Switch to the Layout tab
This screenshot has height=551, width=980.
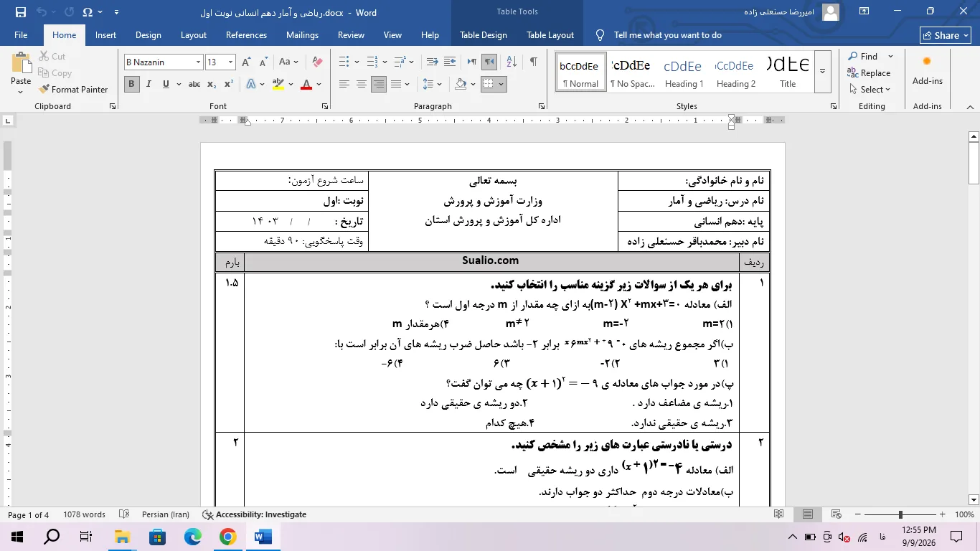point(194,34)
